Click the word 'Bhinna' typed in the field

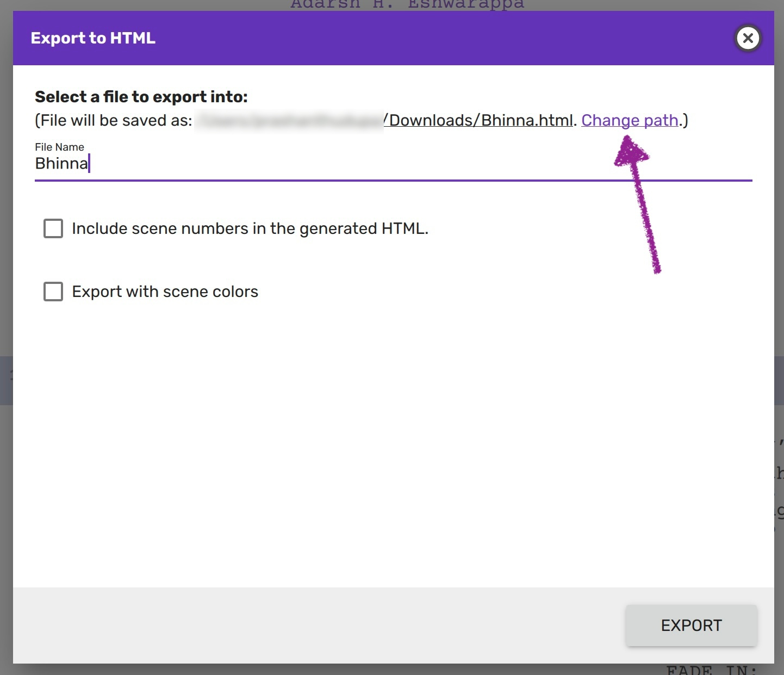point(61,164)
